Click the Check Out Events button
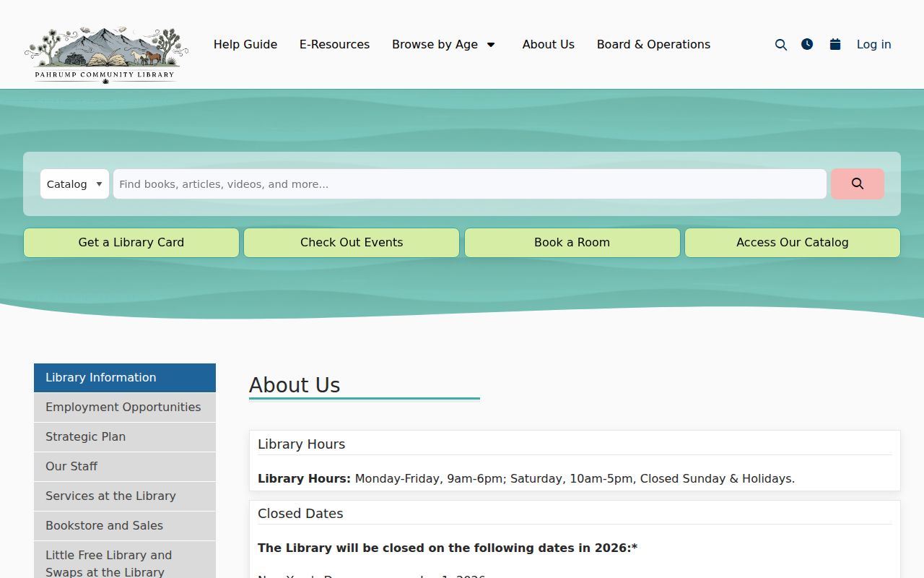 coord(352,243)
